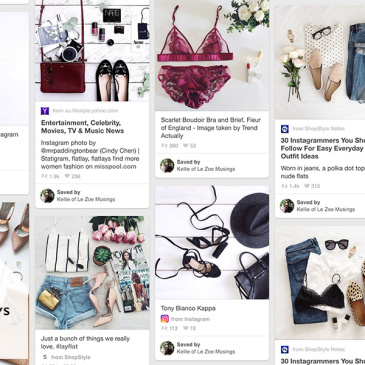
Task: Click repin icon showing 1.4k saves
Action: pos(284,186)
